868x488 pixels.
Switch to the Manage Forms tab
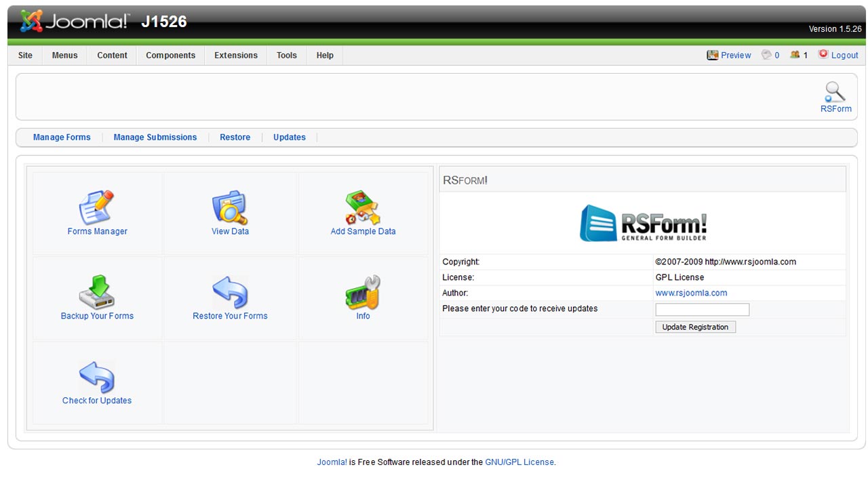[x=62, y=138]
